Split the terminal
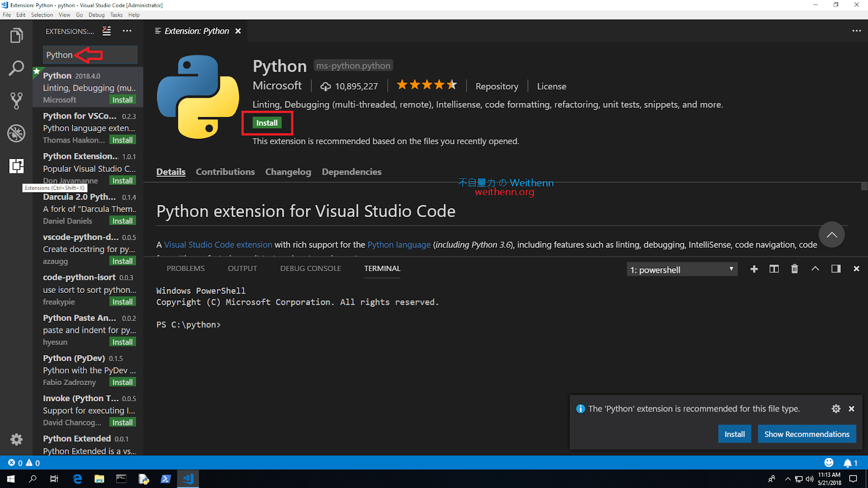The height and width of the screenshot is (488, 868). (774, 269)
